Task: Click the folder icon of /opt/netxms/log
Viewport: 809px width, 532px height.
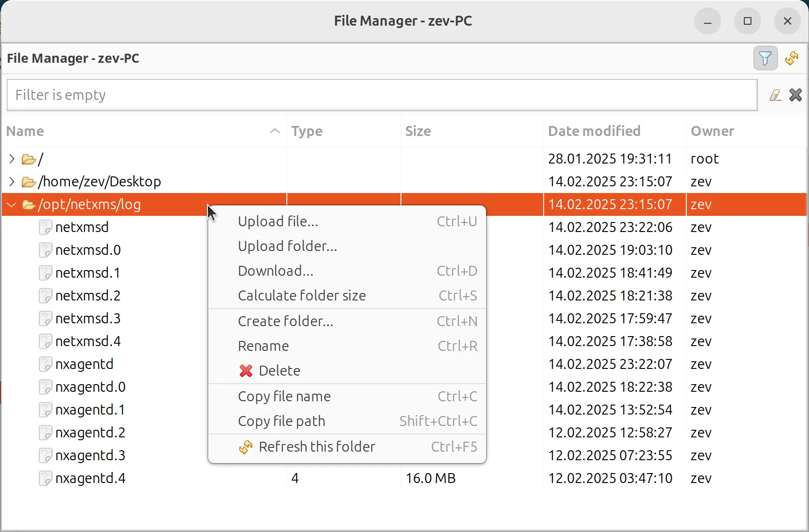Action: coord(28,204)
